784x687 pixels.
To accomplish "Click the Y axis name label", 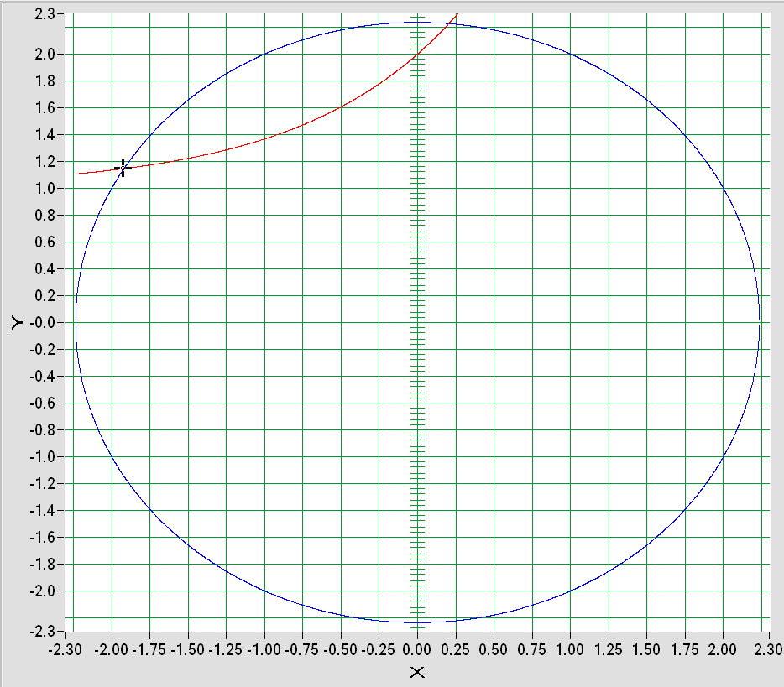I will pos(17,323).
